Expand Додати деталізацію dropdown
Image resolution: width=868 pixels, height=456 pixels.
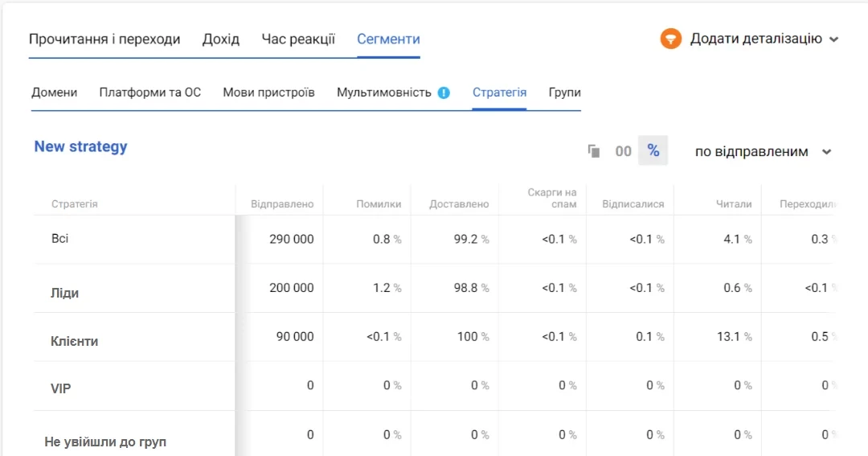click(x=764, y=39)
